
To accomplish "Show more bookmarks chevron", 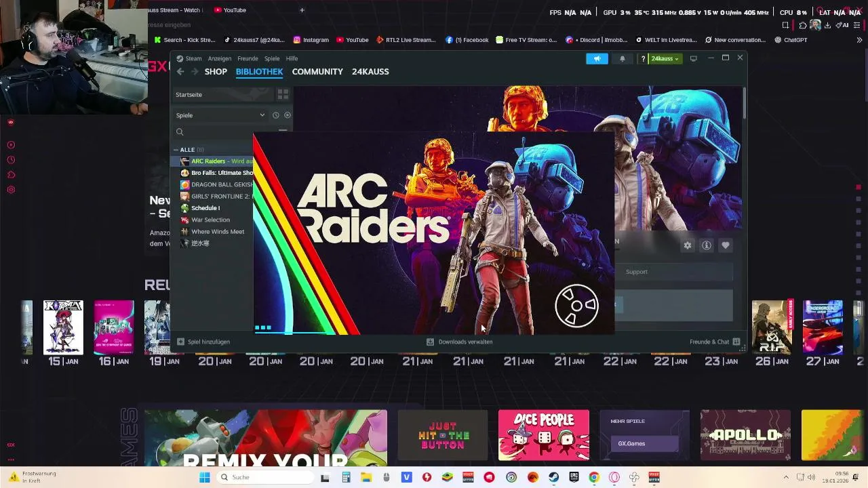I will (x=859, y=40).
